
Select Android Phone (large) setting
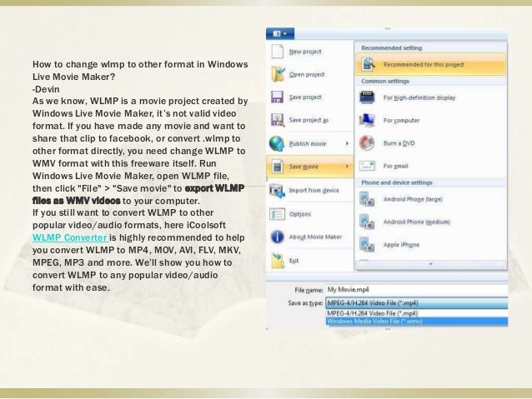431,199
